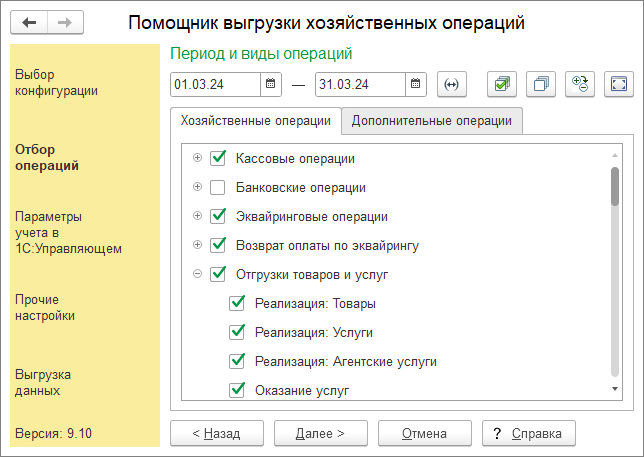644x457 pixels.
Task: Select the Выбор конфигурации step
Action: [56, 83]
